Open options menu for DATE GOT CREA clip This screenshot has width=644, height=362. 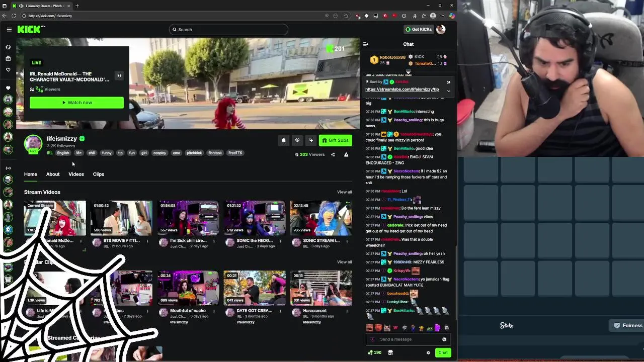(280, 311)
